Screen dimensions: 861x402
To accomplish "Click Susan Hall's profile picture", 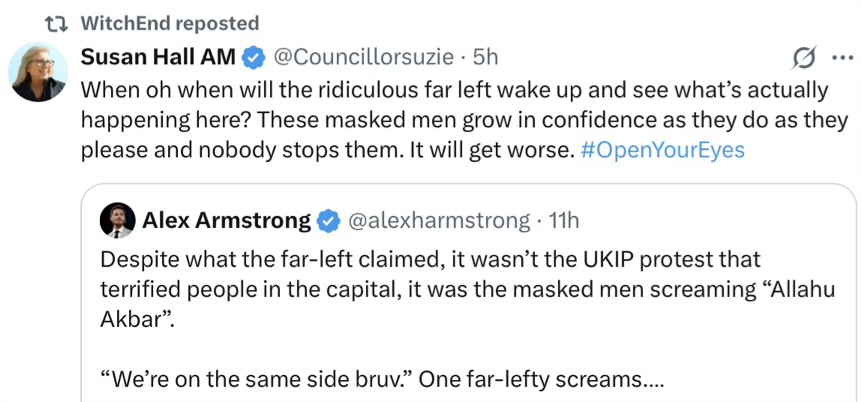I will pos(38,75).
